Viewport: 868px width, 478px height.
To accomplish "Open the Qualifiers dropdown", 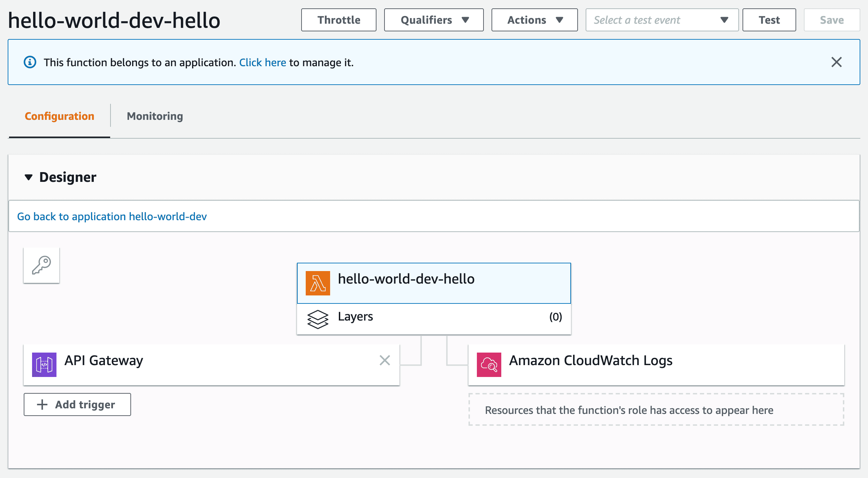I will 434,20.
